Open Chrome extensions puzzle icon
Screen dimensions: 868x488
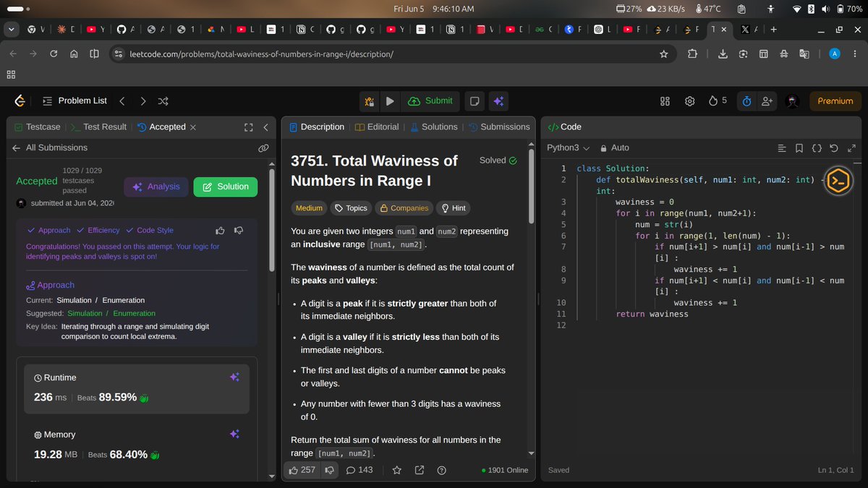[x=692, y=54]
